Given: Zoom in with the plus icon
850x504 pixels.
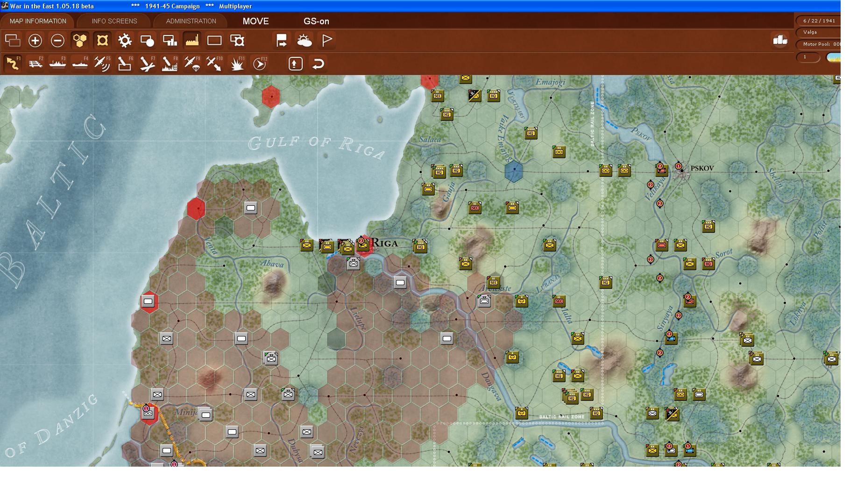Looking at the screenshot, I should coord(35,41).
